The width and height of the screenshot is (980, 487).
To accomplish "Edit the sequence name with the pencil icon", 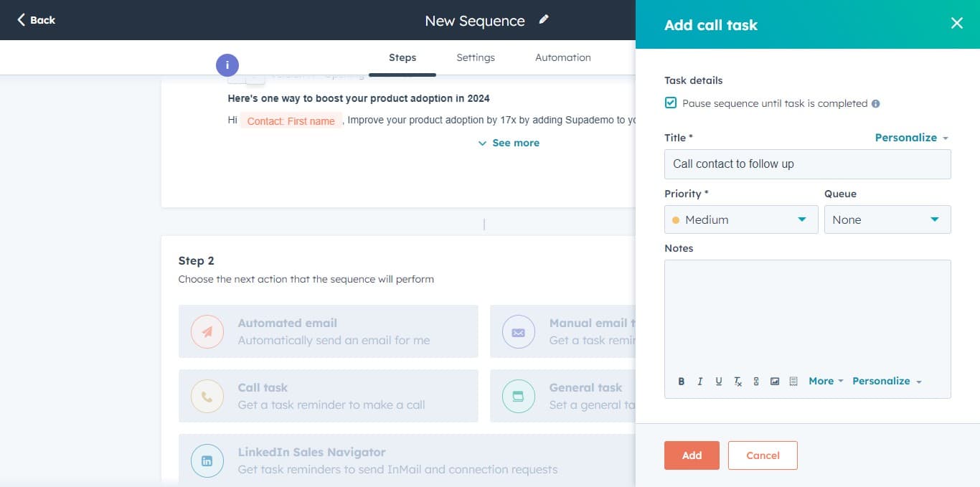I will 544,20.
